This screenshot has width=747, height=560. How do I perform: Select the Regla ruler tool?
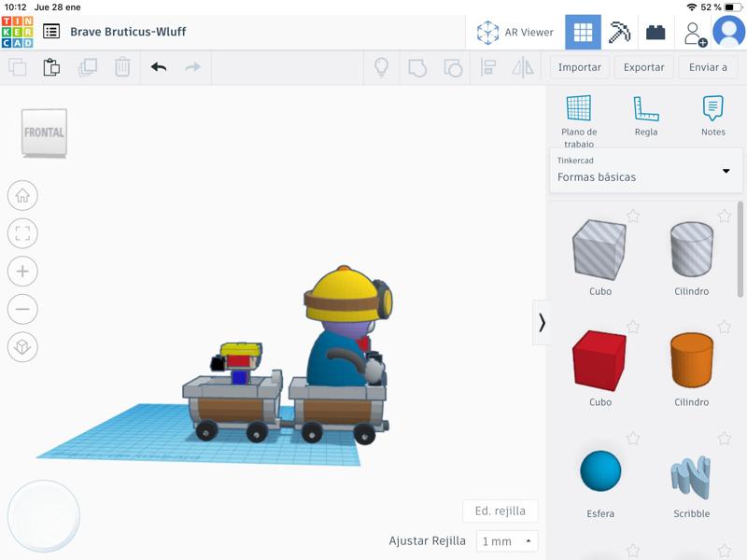(646, 116)
